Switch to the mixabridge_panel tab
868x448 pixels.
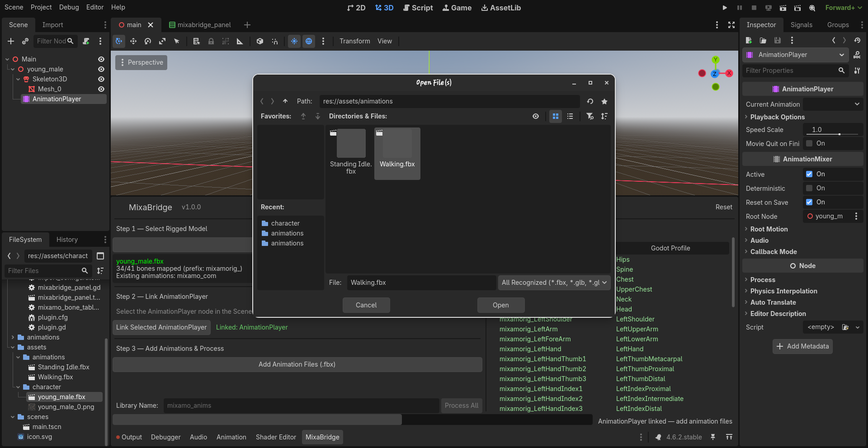point(203,25)
